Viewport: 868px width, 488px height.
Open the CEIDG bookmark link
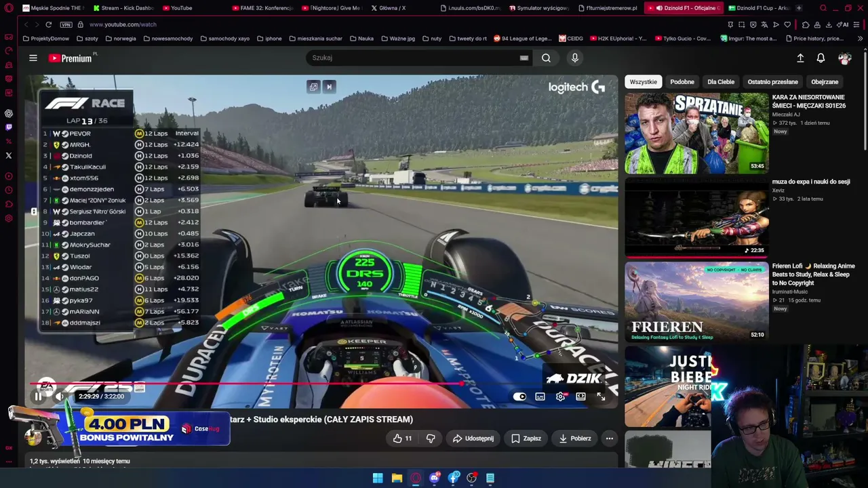tap(570, 39)
